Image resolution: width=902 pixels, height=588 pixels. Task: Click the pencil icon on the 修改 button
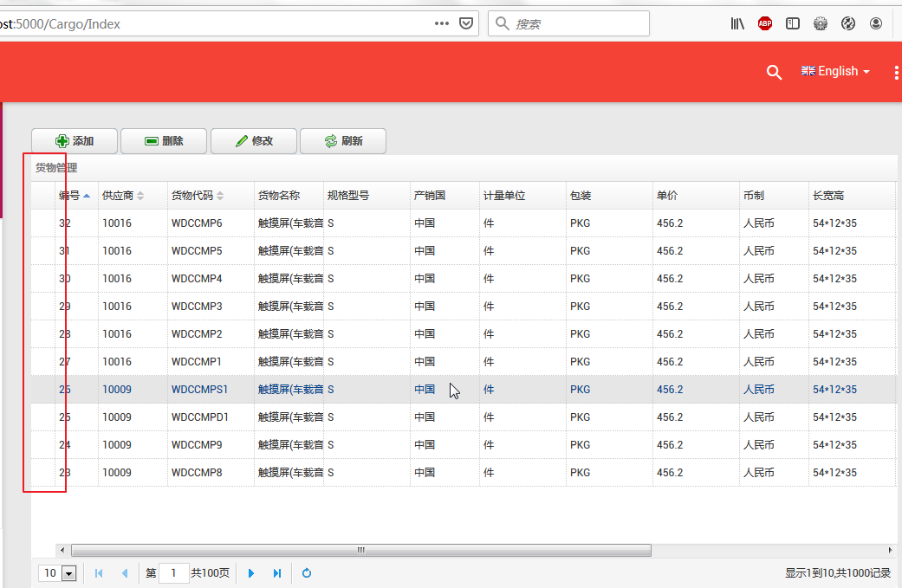pos(243,140)
